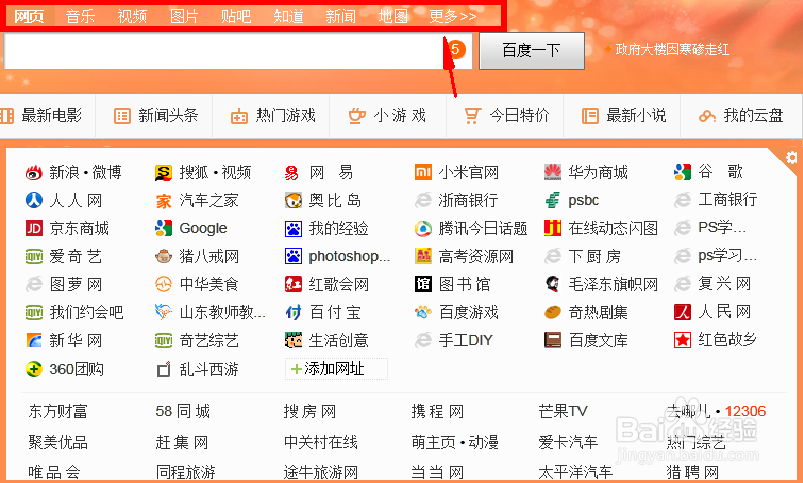Click the Alipay 付 icon beside 百付宝

pyautogui.click(x=293, y=312)
